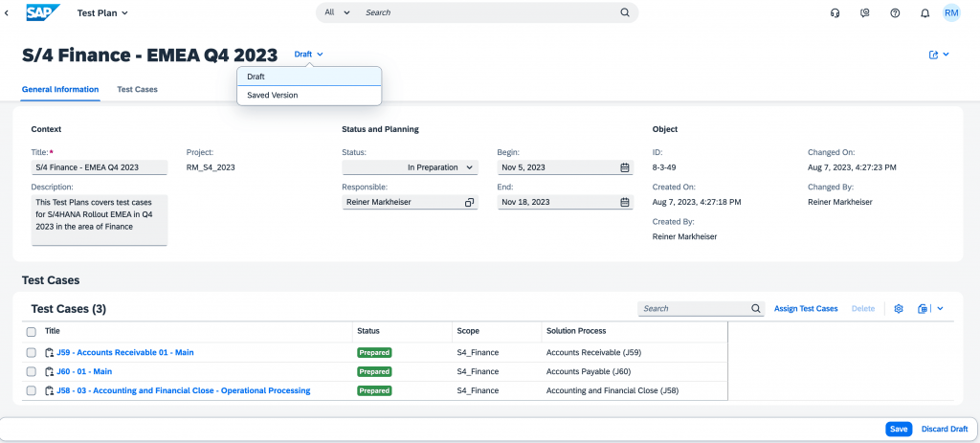Click the RM_S4_2023 project value

pyautogui.click(x=211, y=167)
